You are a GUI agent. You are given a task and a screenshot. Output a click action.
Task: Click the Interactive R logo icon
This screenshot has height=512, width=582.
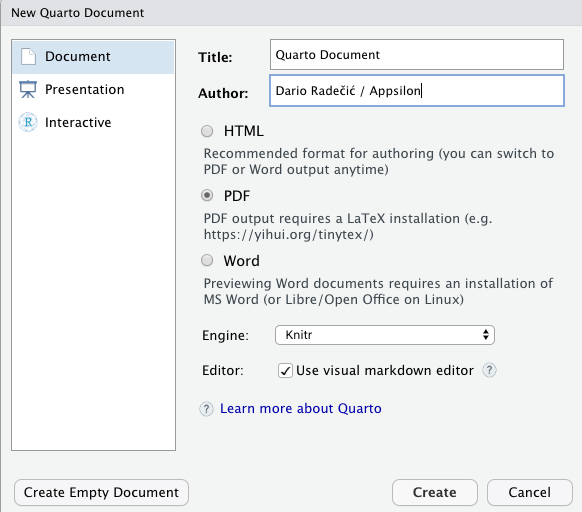click(28, 122)
